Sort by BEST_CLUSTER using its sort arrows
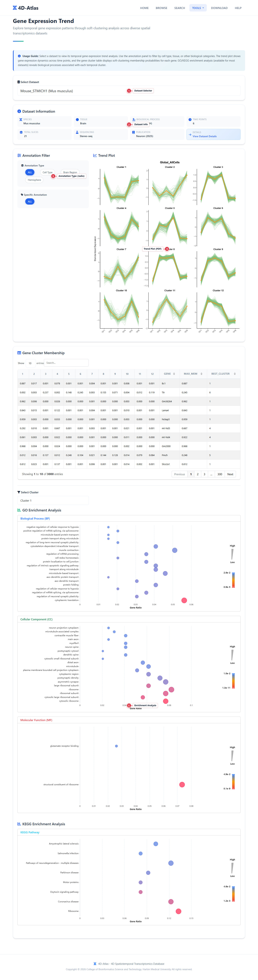The width and height of the screenshot is (258, 980). click(x=235, y=374)
